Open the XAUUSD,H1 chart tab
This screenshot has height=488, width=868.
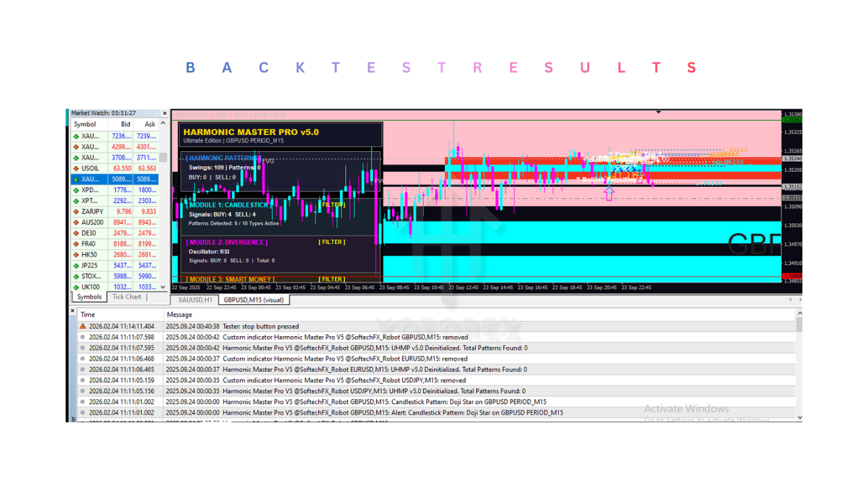click(195, 300)
